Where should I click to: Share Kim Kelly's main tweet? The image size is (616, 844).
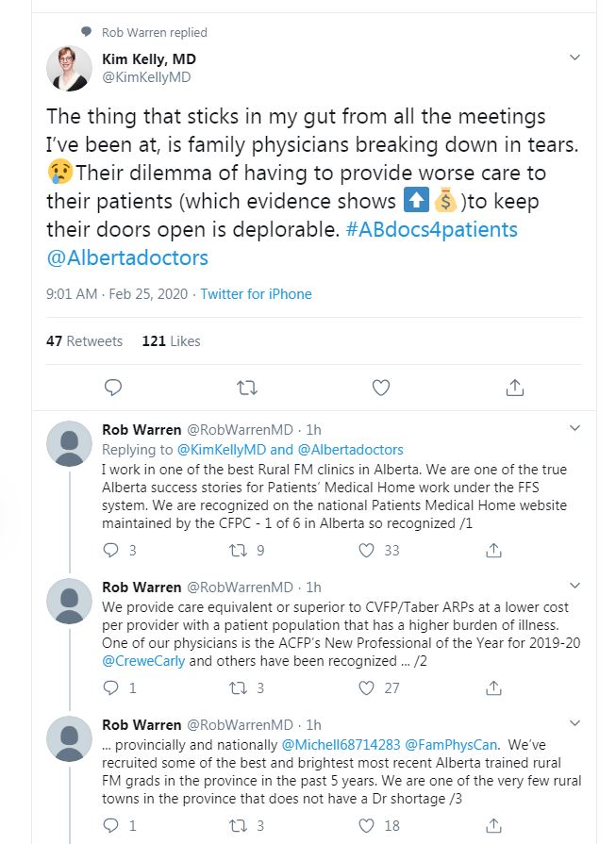click(514, 388)
